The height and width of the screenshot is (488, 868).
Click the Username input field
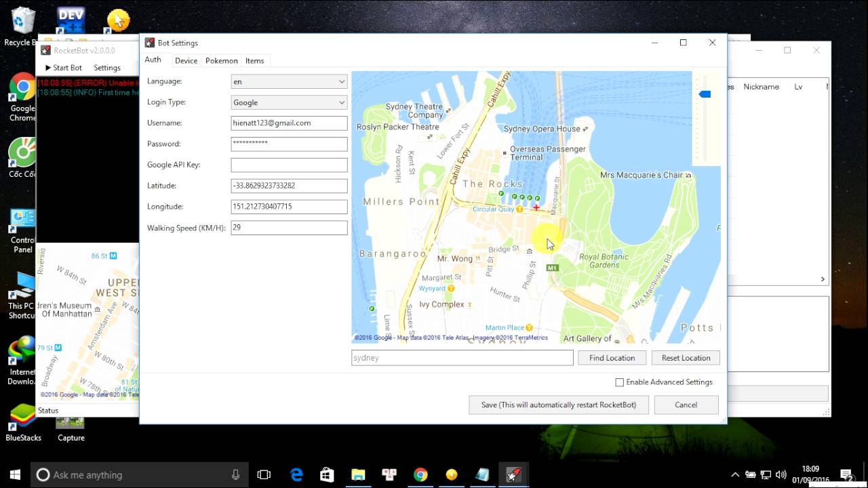click(289, 123)
